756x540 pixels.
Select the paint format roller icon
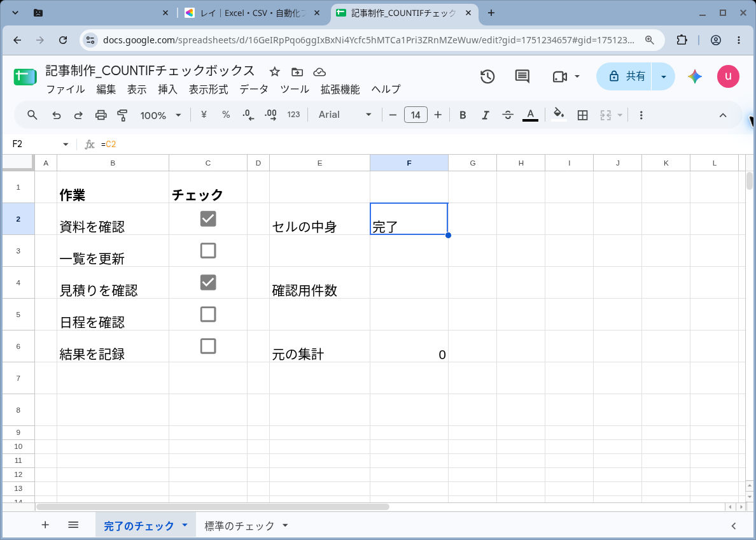(122, 115)
